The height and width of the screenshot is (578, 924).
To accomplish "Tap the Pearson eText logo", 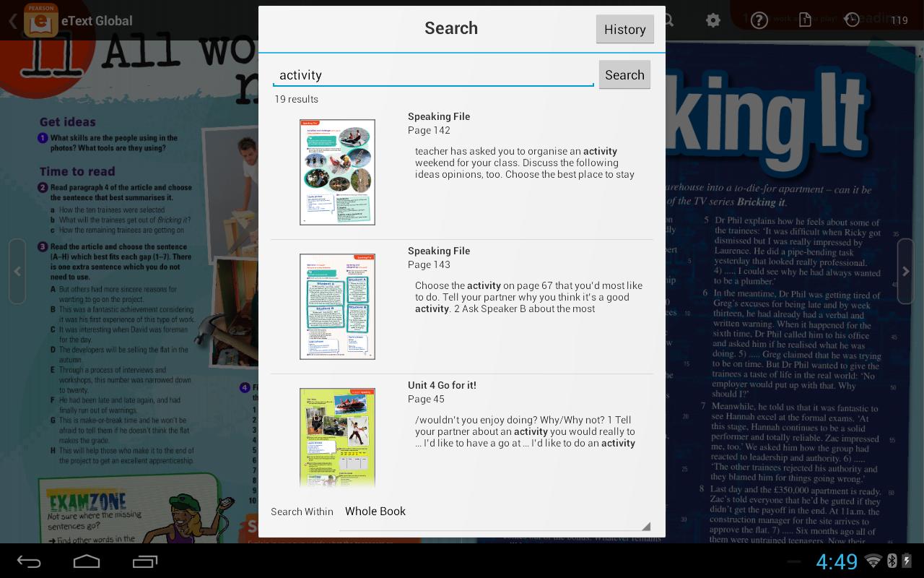I will tap(40, 20).
